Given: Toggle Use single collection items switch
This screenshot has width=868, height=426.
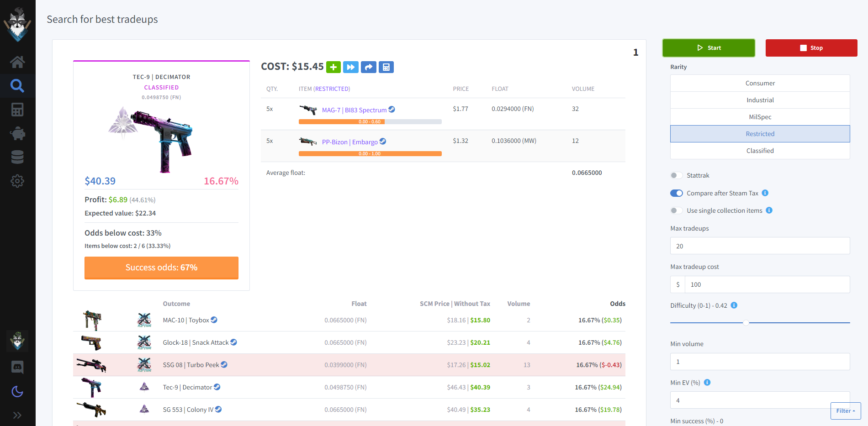Looking at the screenshot, I should pyautogui.click(x=676, y=210).
